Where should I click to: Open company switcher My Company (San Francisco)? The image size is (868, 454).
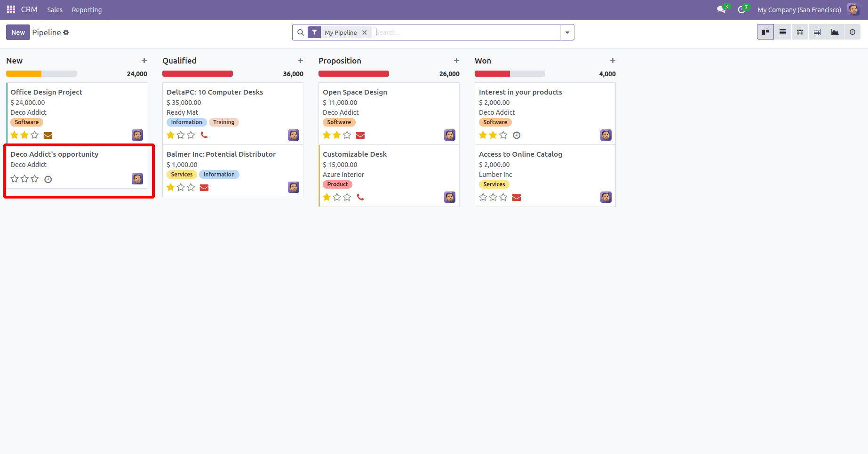tap(799, 10)
